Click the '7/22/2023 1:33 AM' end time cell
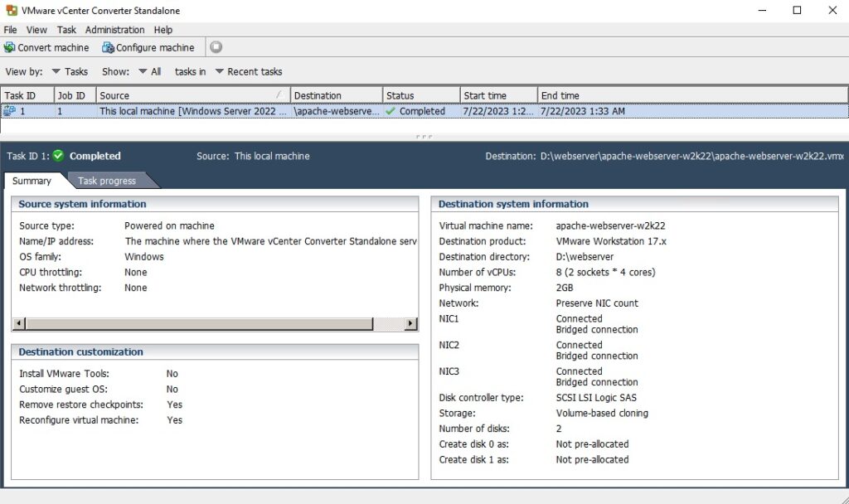The image size is (849, 504). 583,111
